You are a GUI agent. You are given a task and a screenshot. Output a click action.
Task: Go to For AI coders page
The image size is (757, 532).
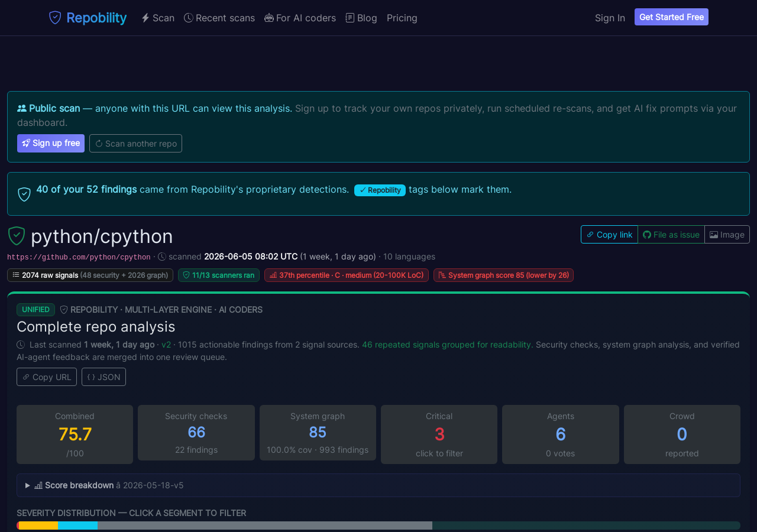pos(300,18)
